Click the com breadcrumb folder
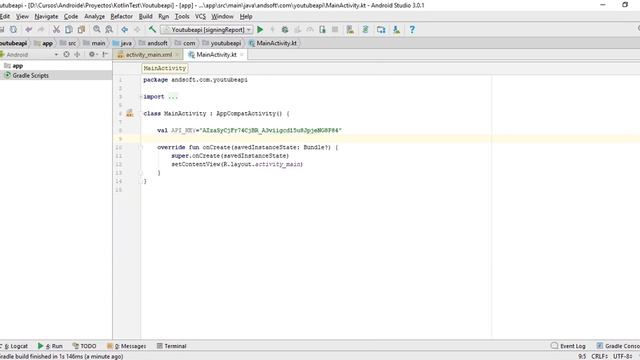This screenshot has width=640, height=360. tap(185, 43)
